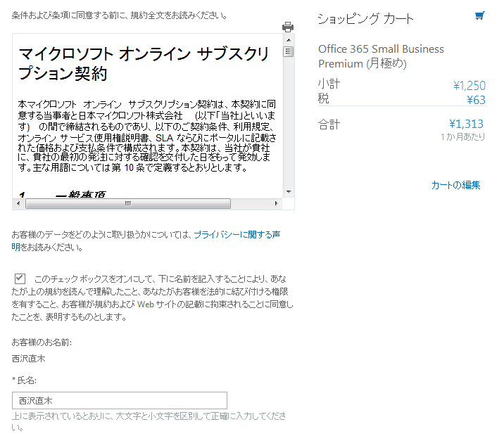
Task: Click the マイクロソフト オンライン サブスクリプション契約 title
Action: point(144,63)
